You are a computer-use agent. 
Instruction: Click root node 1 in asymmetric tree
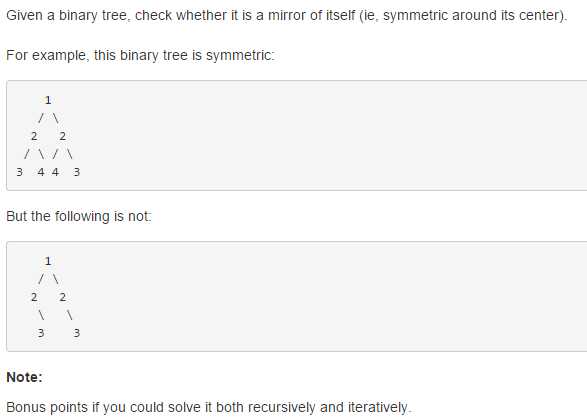click(48, 261)
